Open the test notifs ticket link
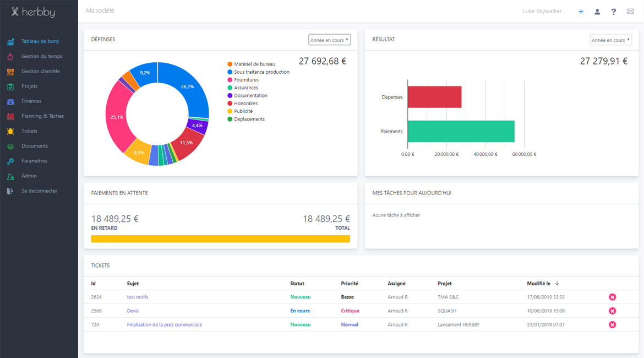The image size is (644, 358). tap(138, 297)
